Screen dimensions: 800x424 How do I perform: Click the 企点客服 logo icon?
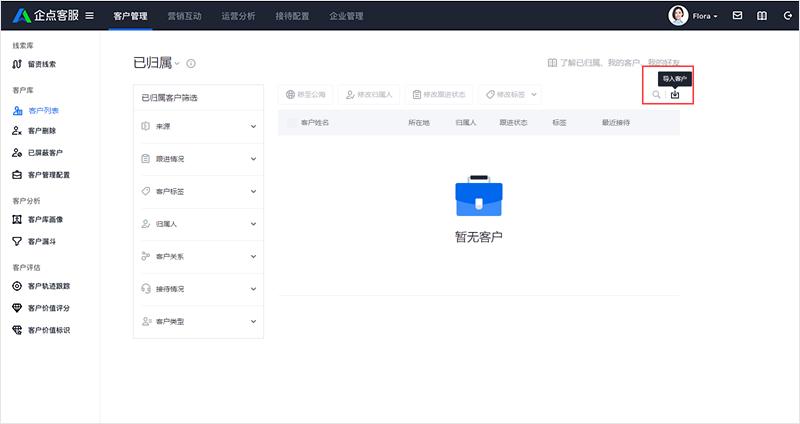pos(21,16)
